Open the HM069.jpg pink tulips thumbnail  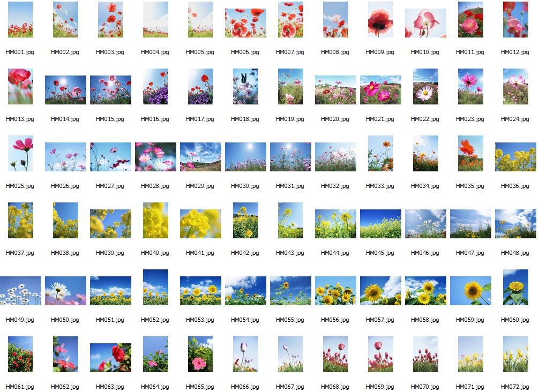click(380, 355)
